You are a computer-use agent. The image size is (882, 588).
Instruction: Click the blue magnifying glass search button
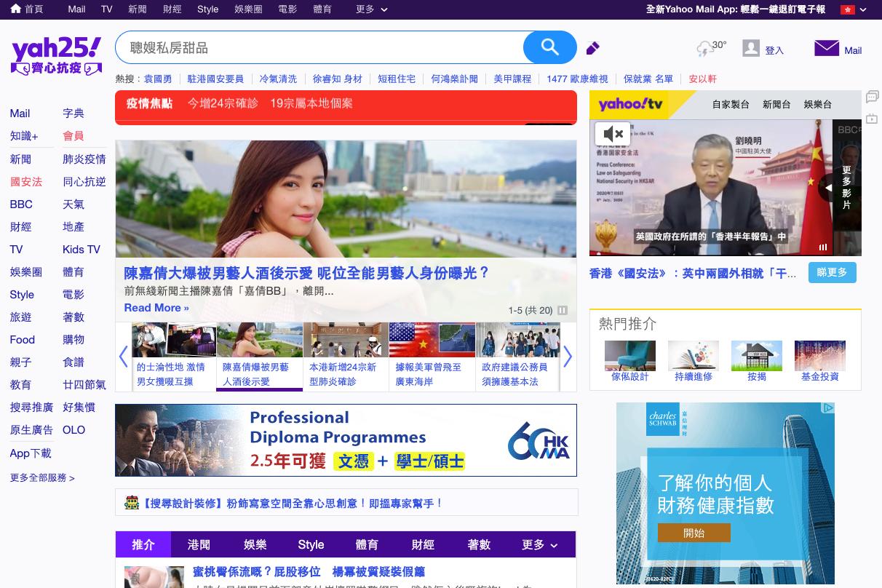tap(549, 48)
